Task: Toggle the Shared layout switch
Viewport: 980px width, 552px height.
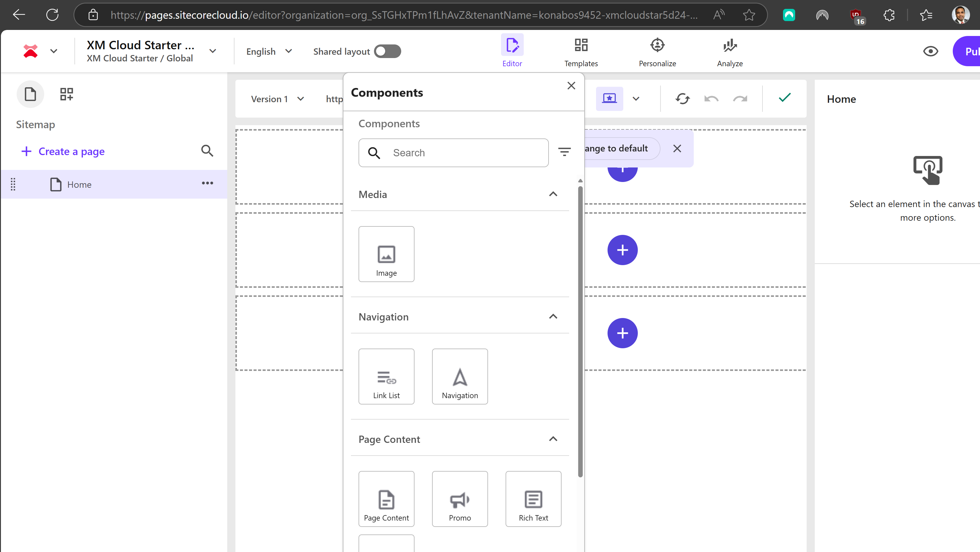Action: (x=387, y=51)
